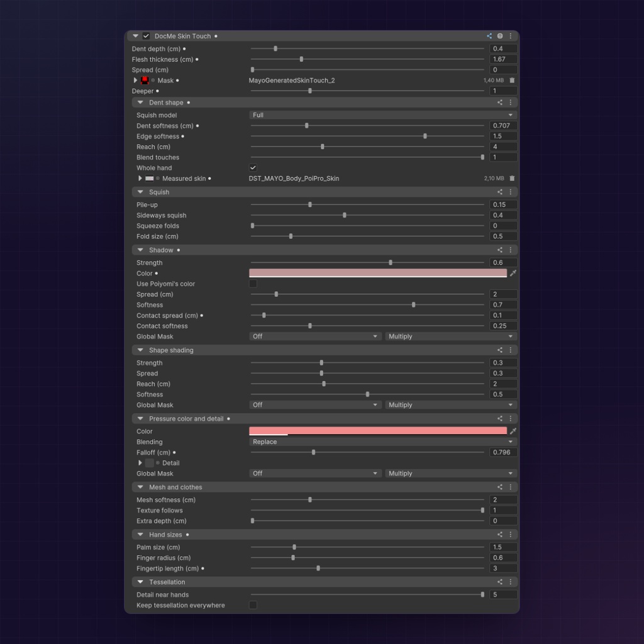Image resolution: width=644 pixels, height=644 pixels.
Task: Click the Shadow Color swatch
Action: point(378,273)
